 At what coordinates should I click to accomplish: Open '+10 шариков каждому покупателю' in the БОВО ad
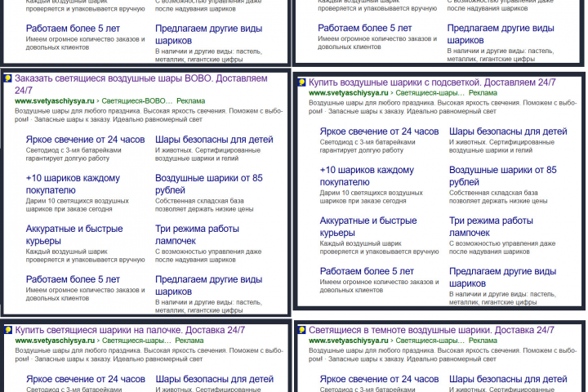pyautogui.click(x=73, y=184)
